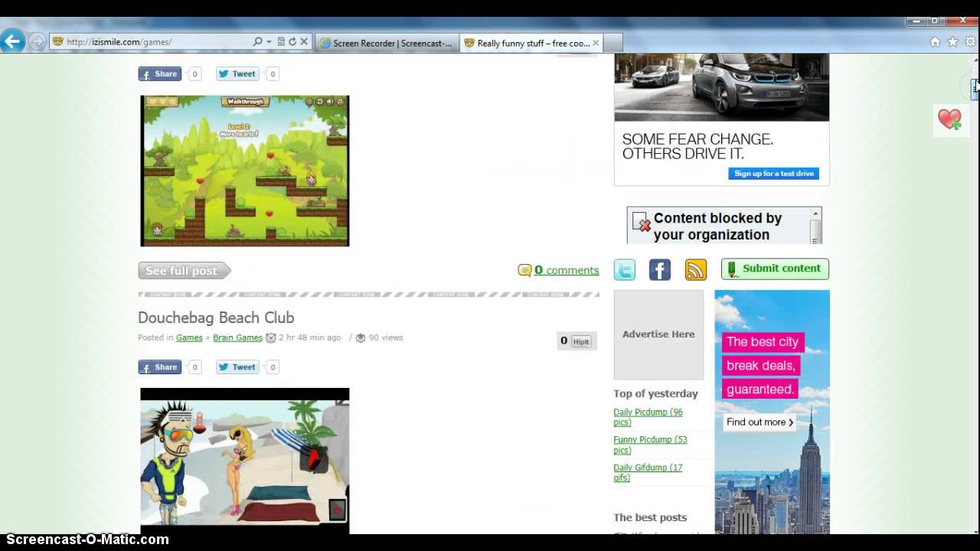Click the Submit content button
Viewport: 980px width, 551px height.
click(x=775, y=269)
